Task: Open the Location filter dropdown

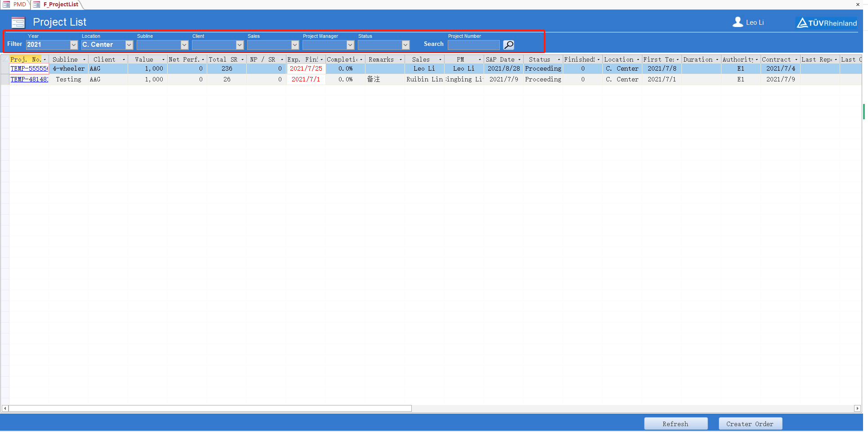Action: (x=129, y=45)
